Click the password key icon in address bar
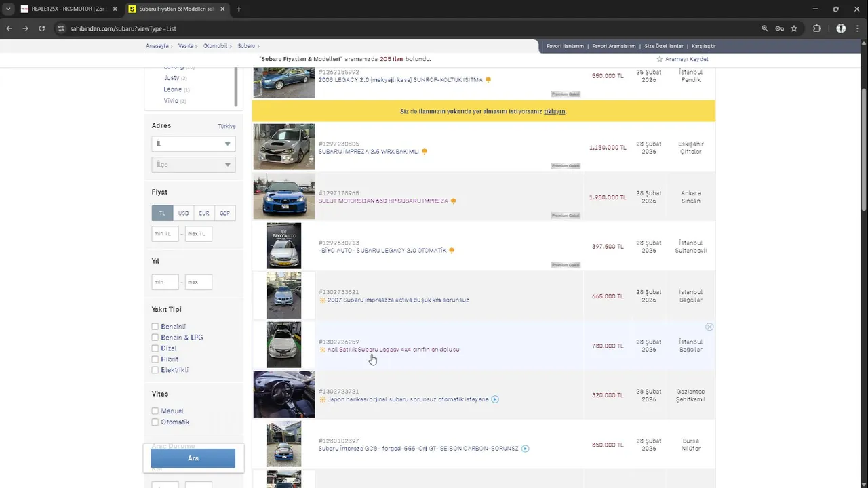The height and width of the screenshot is (488, 868). click(x=780, y=28)
